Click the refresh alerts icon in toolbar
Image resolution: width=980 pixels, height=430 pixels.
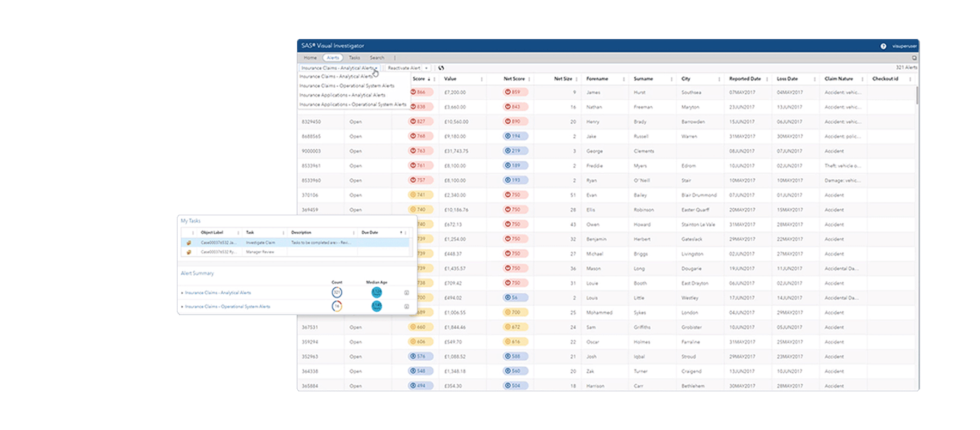441,68
